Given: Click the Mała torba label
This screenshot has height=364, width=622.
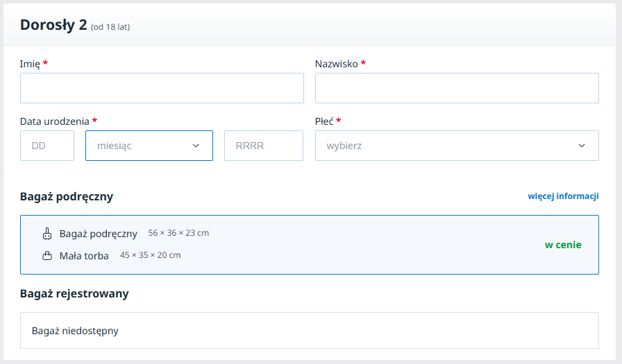Looking at the screenshot, I should 84,256.
